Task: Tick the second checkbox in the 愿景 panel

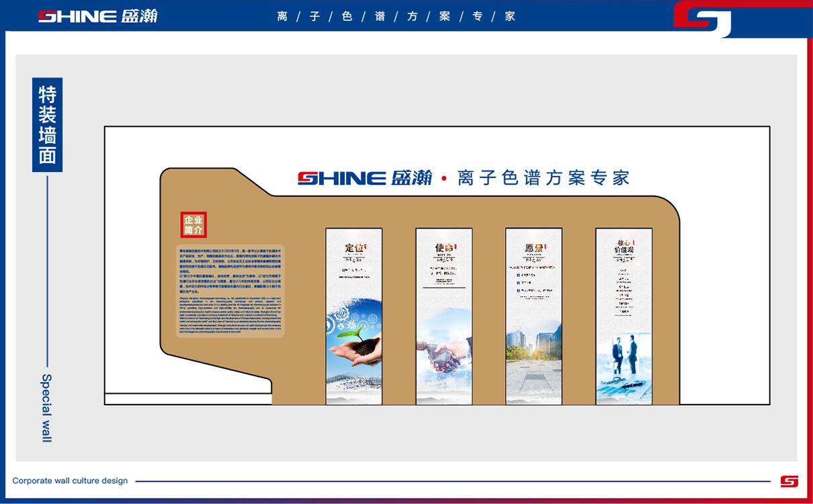Action: pos(518,283)
